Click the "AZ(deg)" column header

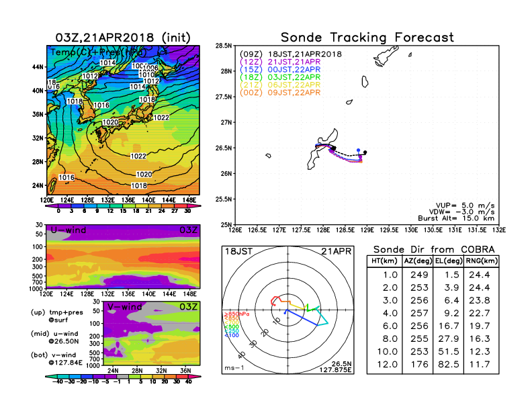click(418, 261)
